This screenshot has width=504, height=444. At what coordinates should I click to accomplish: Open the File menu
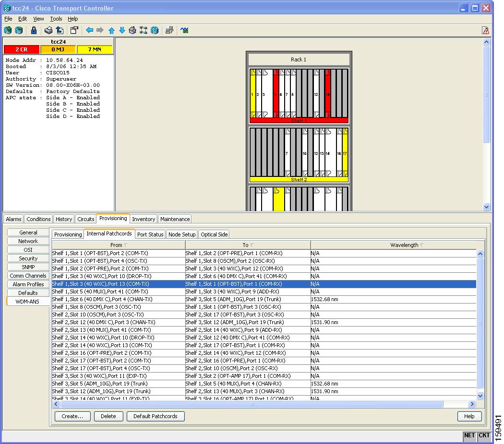coord(8,19)
